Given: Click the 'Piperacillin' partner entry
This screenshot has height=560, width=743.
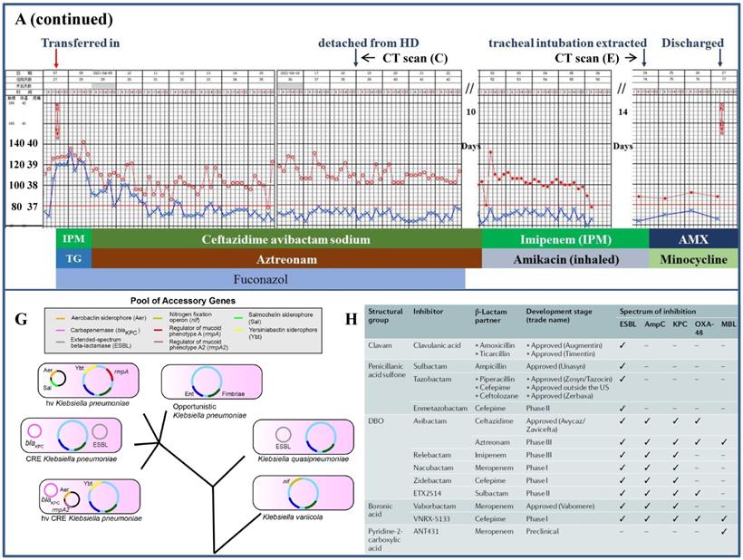Looking at the screenshot, I should pyautogui.click(x=494, y=379).
